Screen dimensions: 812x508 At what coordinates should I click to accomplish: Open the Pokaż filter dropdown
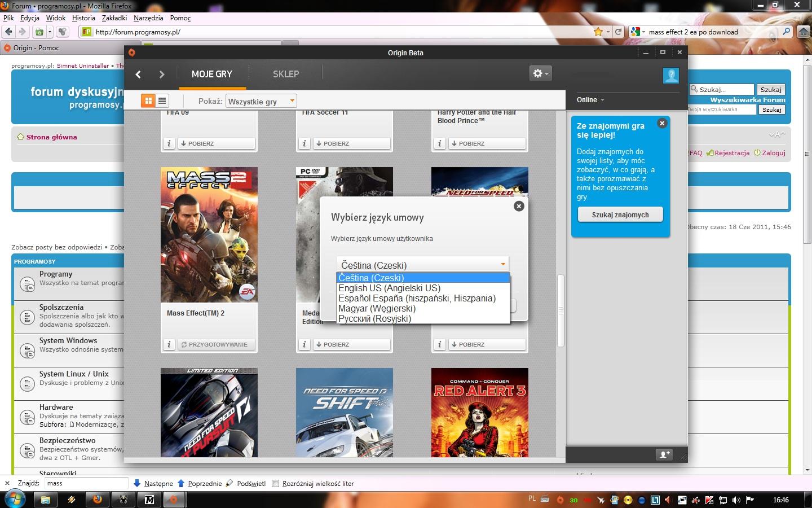pyautogui.click(x=261, y=101)
